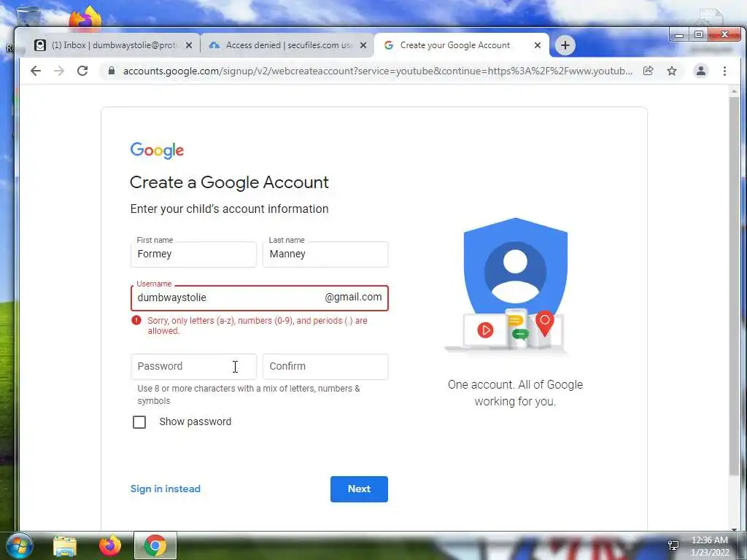
Task: Click the forward navigation arrow
Action: pyautogui.click(x=58, y=71)
